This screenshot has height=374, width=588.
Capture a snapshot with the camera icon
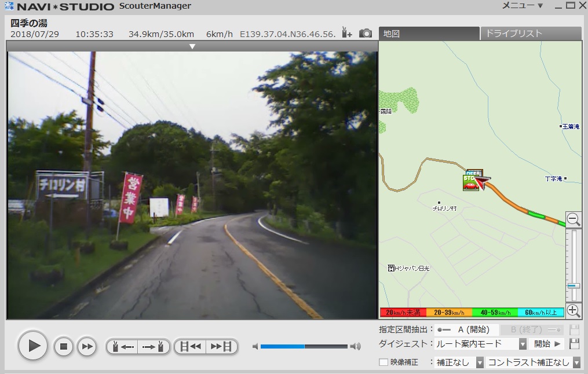[366, 33]
